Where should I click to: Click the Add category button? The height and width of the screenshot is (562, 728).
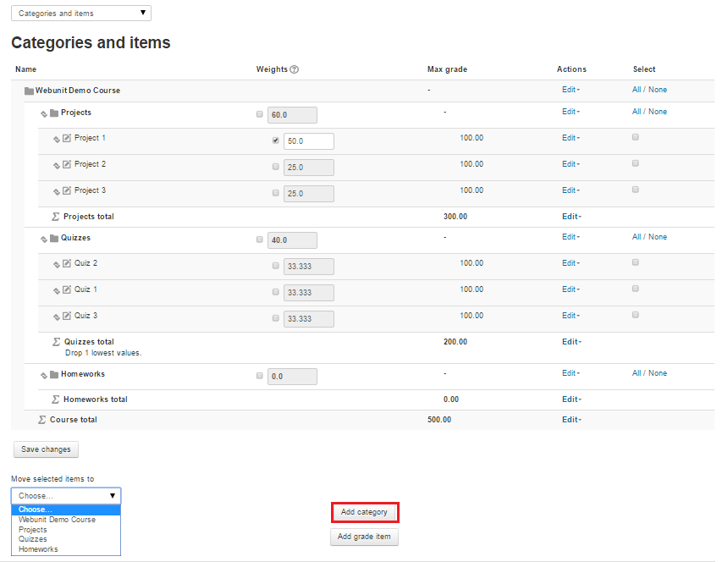tap(364, 512)
